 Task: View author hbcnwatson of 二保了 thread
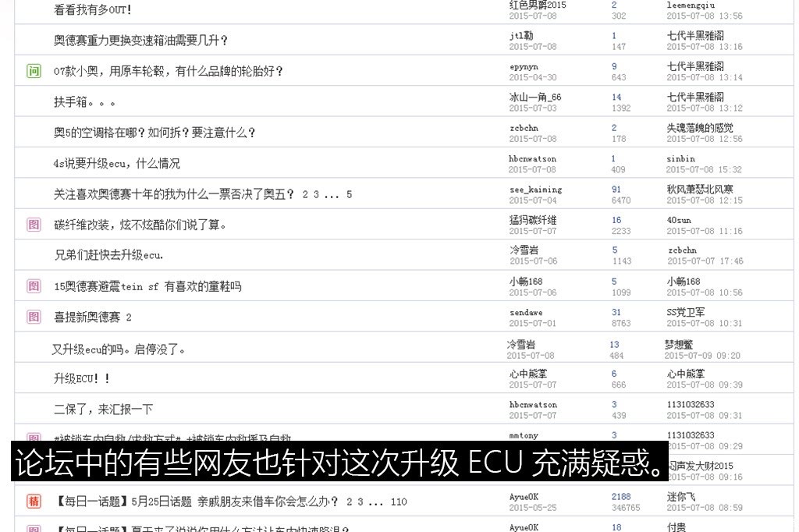533,405
